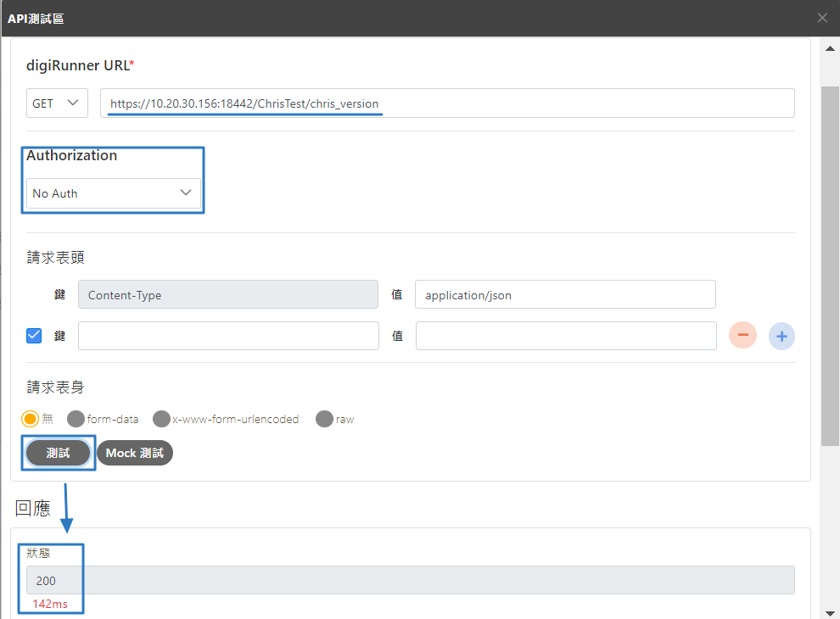Click the digiRunner URL label
The height and width of the screenshot is (619, 840).
pos(80,65)
